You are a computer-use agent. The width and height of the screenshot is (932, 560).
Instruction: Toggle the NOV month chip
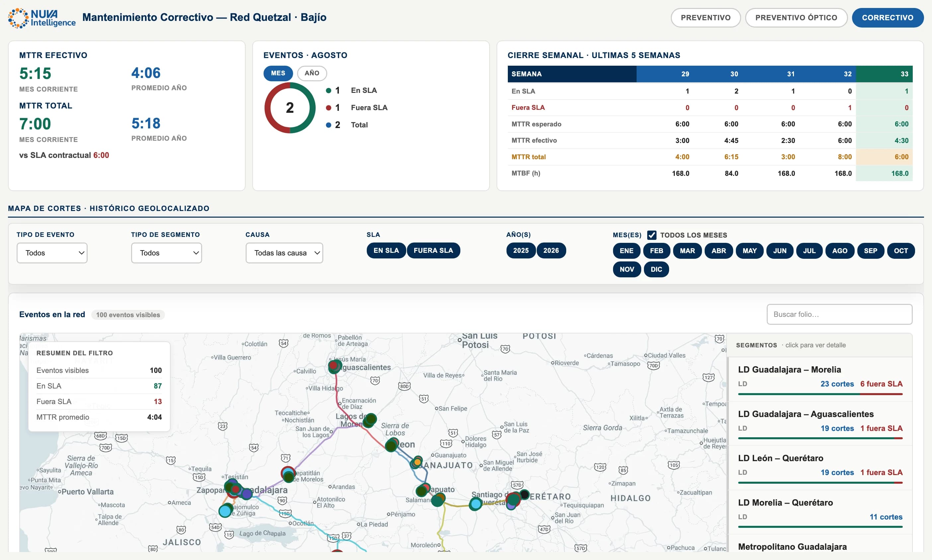[627, 269]
